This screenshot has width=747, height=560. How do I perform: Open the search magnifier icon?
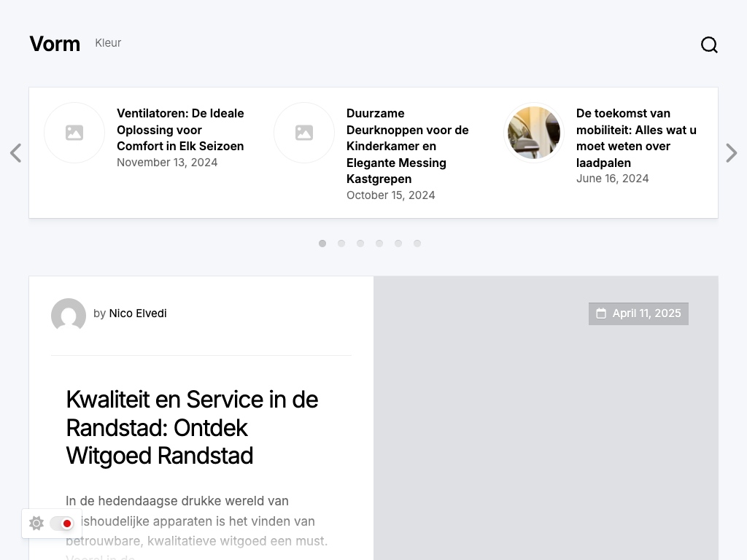coord(709,45)
